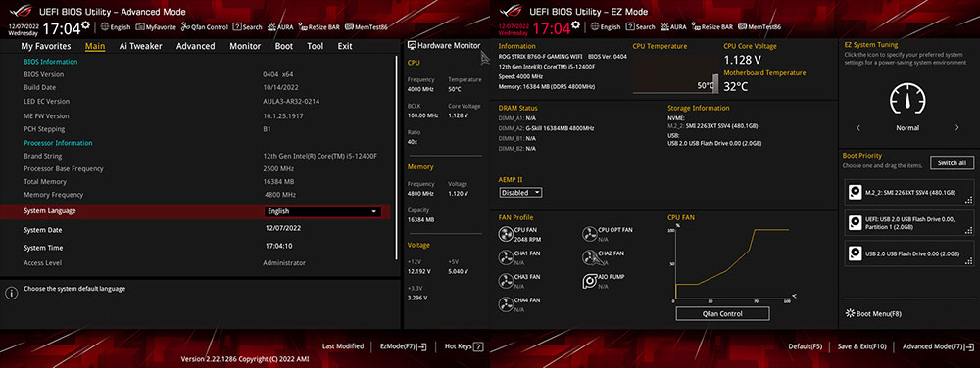Open the My Favorites tab
The height and width of the screenshot is (368, 980).
[46, 46]
